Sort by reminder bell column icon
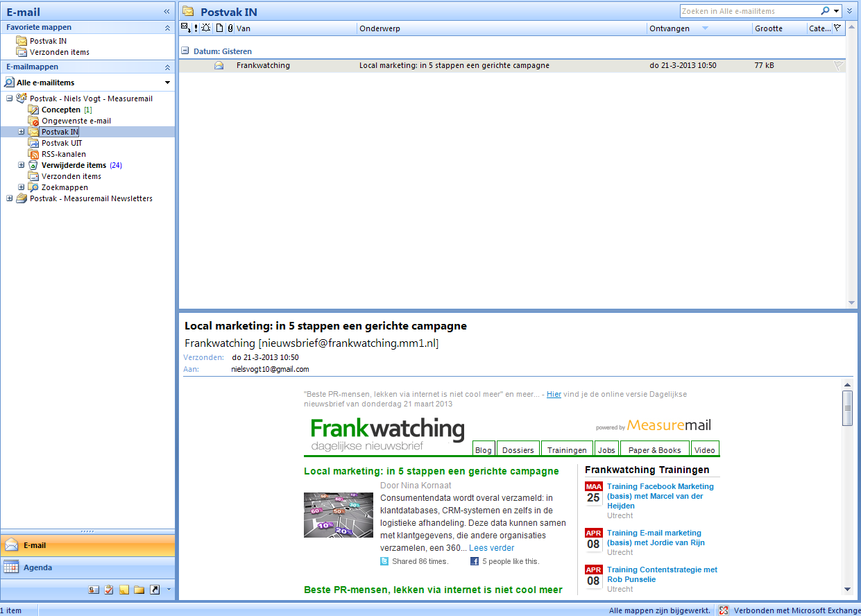 point(206,28)
